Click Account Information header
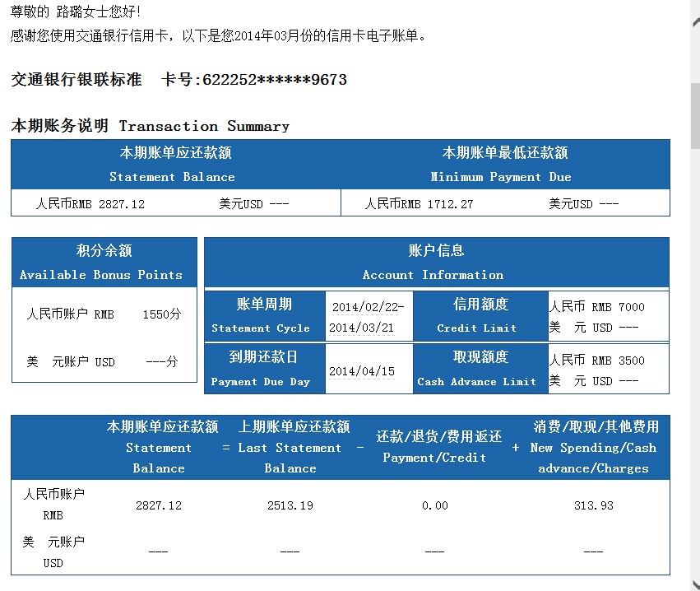 436,263
